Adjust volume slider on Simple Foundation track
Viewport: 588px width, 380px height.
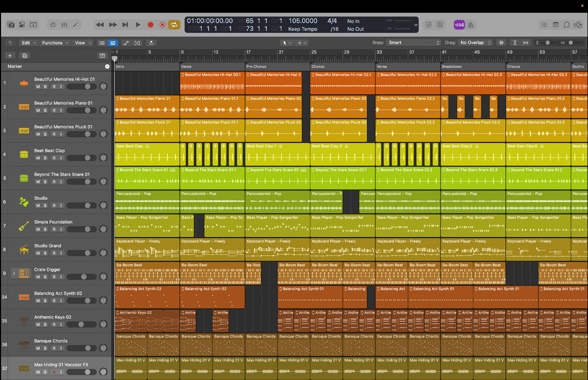pyautogui.click(x=87, y=229)
